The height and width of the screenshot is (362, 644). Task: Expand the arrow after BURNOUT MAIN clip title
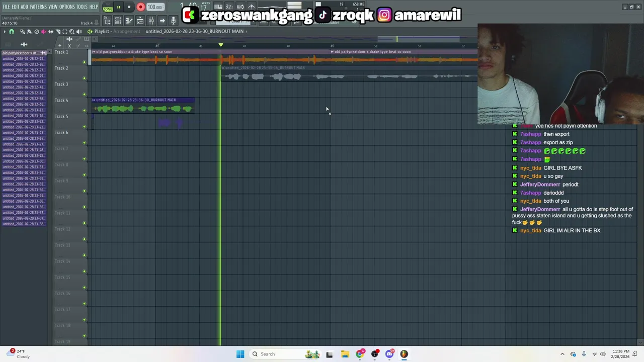[246, 31]
